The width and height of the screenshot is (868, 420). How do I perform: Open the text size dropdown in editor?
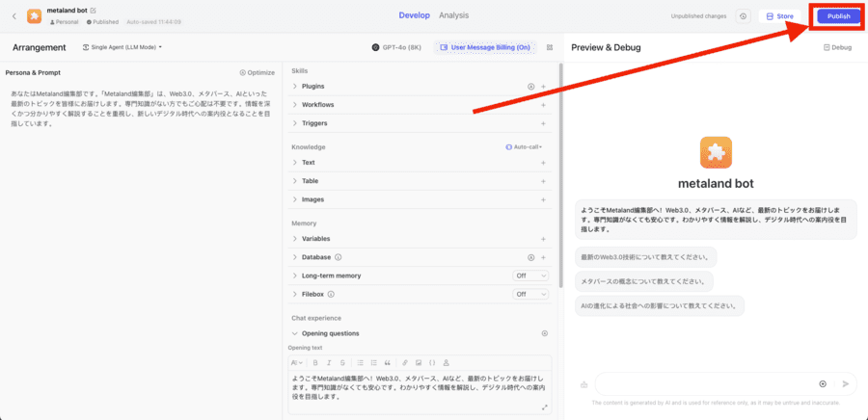tap(297, 363)
